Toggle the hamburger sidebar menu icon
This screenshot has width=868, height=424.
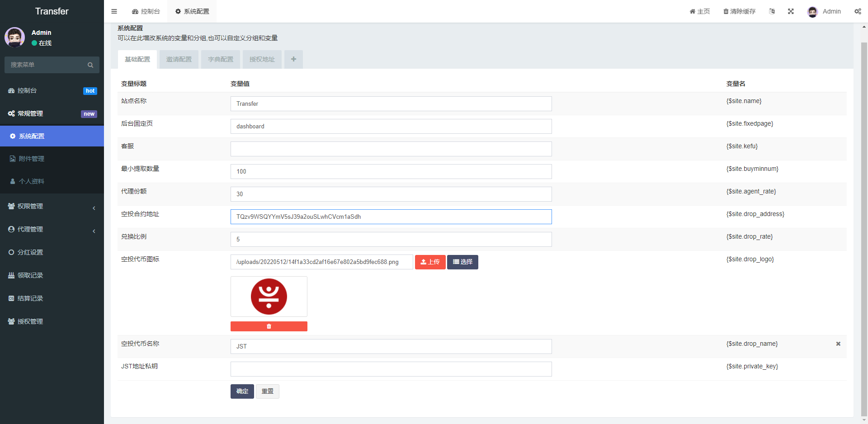(x=114, y=11)
